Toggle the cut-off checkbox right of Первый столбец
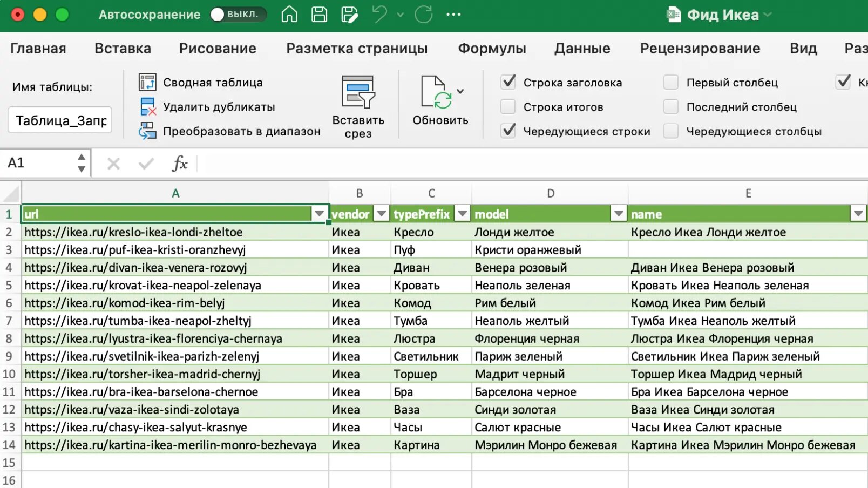 843,82
